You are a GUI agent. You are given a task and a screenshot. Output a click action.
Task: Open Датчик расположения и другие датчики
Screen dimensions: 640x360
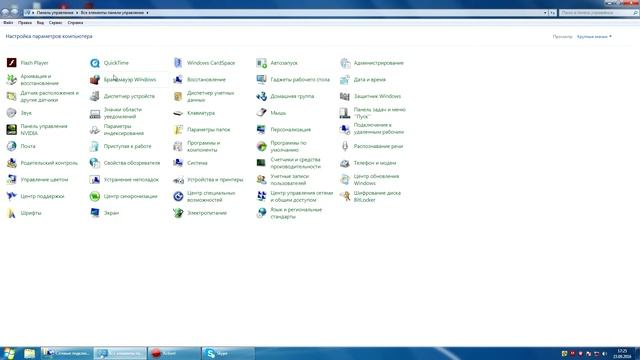pyautogui.click(x=42, y=96)
